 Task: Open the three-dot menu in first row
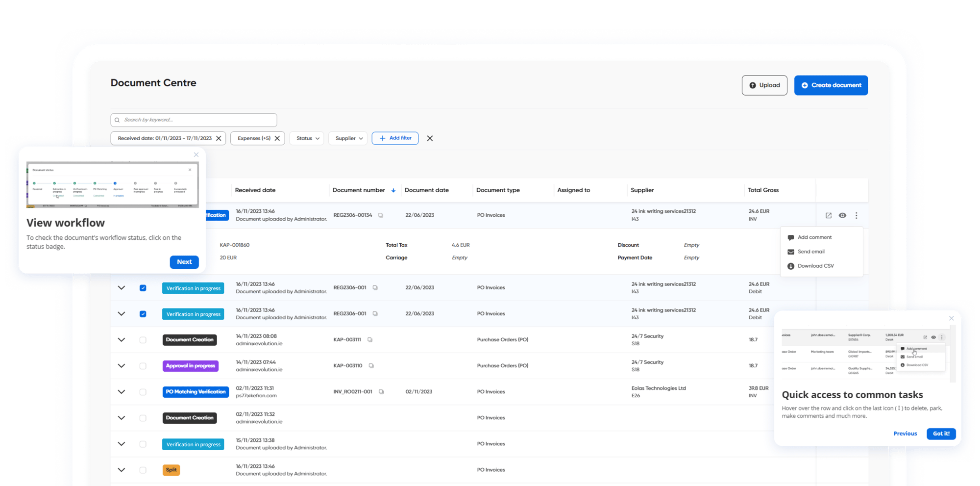(857, 215)
